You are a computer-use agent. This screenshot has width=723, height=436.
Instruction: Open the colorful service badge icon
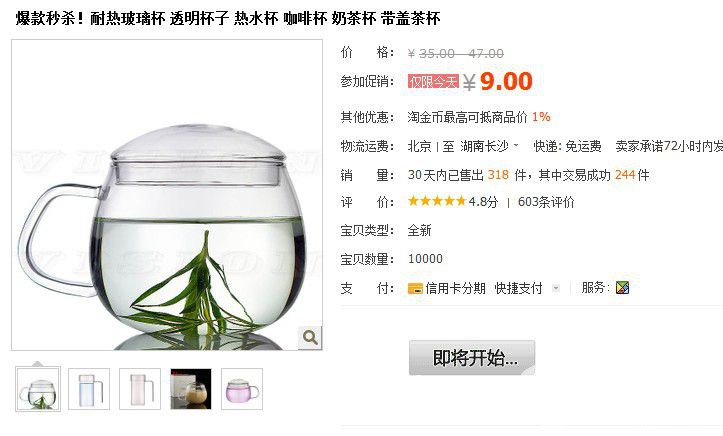tap(622, 288)
